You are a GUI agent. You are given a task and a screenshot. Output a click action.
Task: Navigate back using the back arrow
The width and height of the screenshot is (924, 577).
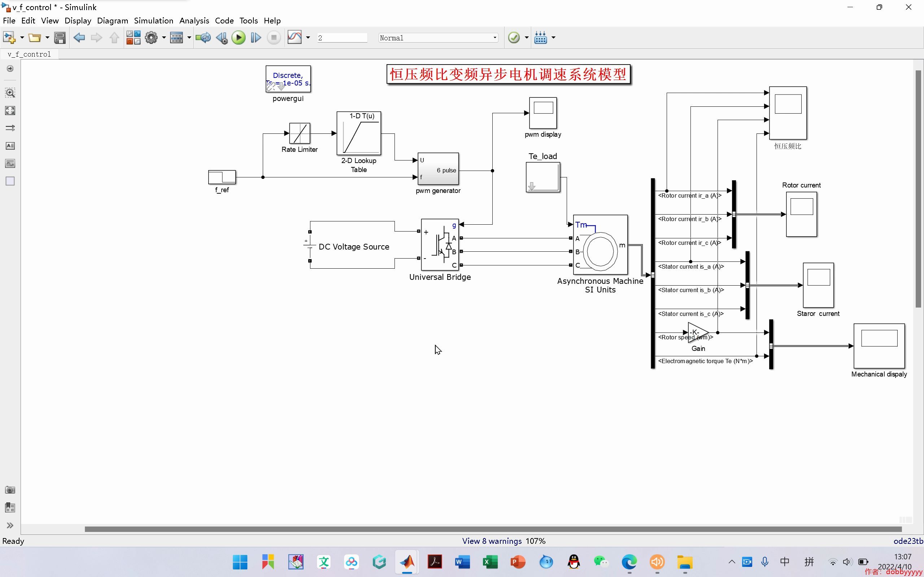click(x=79, y=37)
